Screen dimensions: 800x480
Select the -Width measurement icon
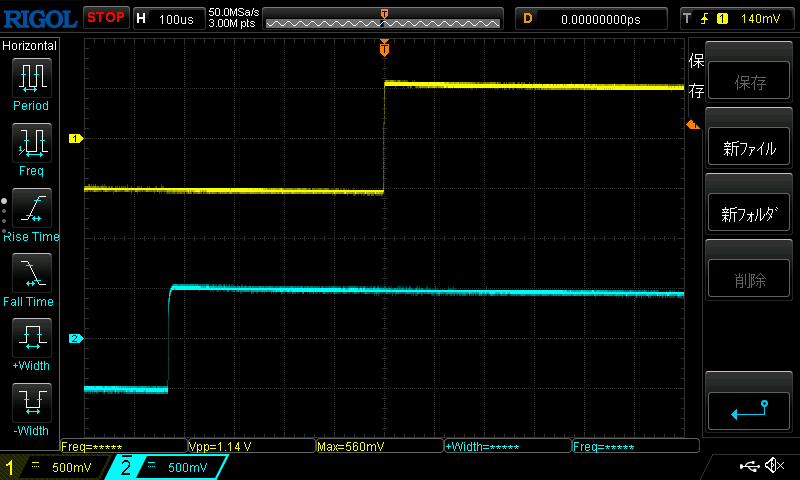coord(32,402)
